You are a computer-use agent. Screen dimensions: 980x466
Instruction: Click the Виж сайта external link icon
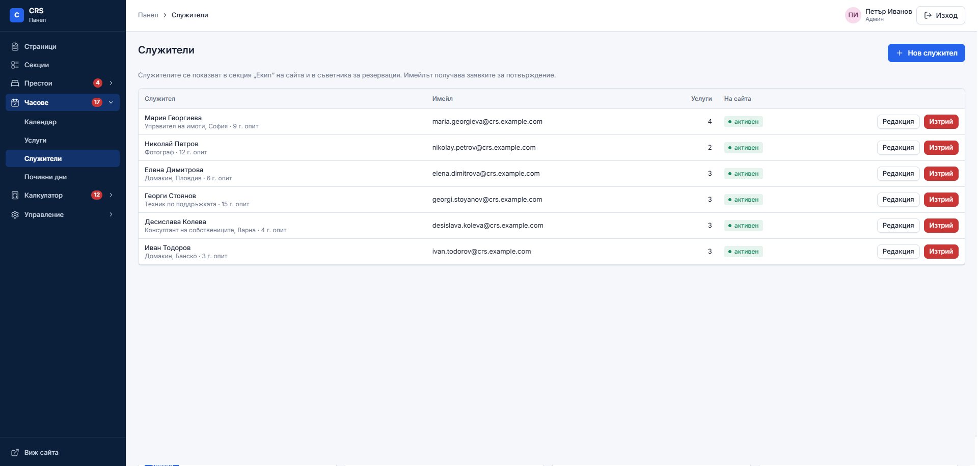(15, 452)
